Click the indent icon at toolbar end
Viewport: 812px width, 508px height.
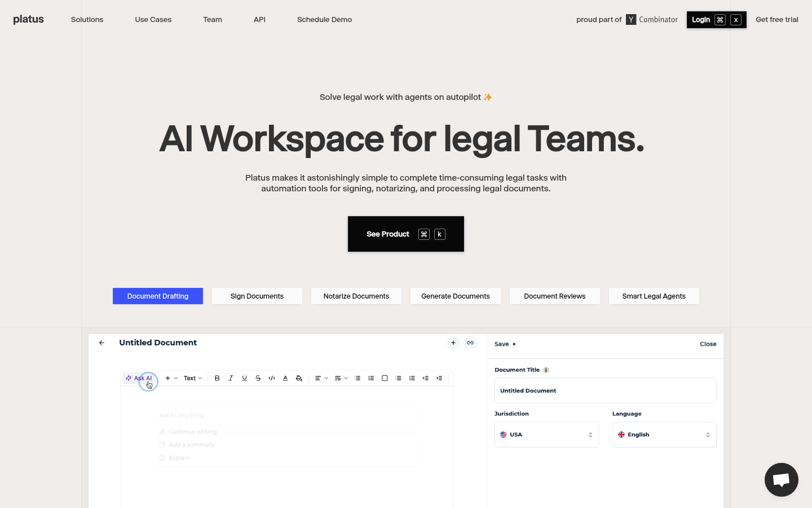[439, 378]
